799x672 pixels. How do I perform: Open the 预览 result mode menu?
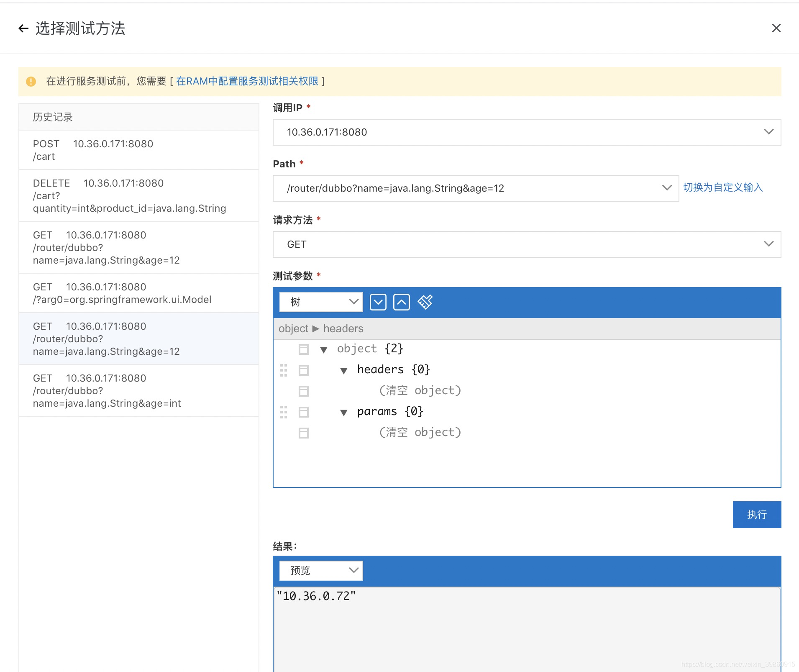(x=321, y=571)
